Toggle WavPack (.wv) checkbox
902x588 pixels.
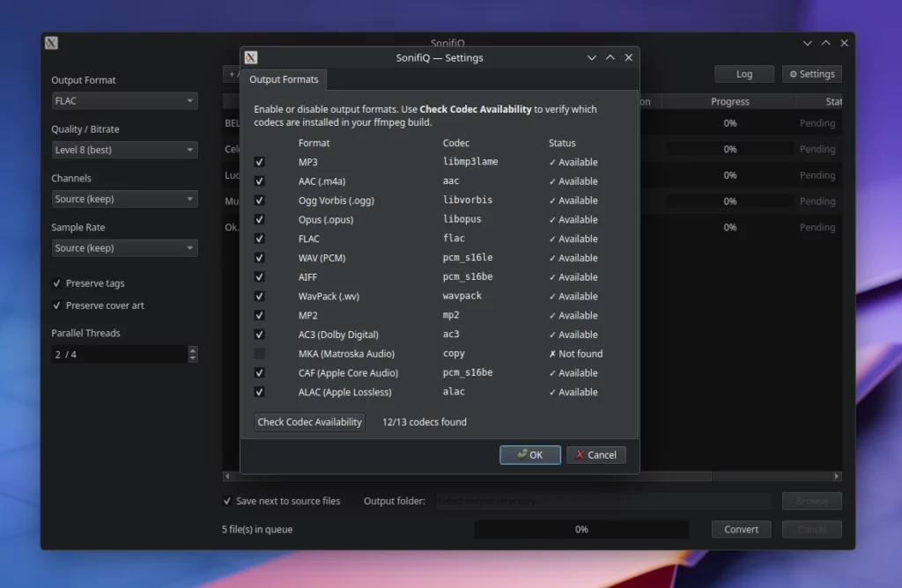(260, 296)
